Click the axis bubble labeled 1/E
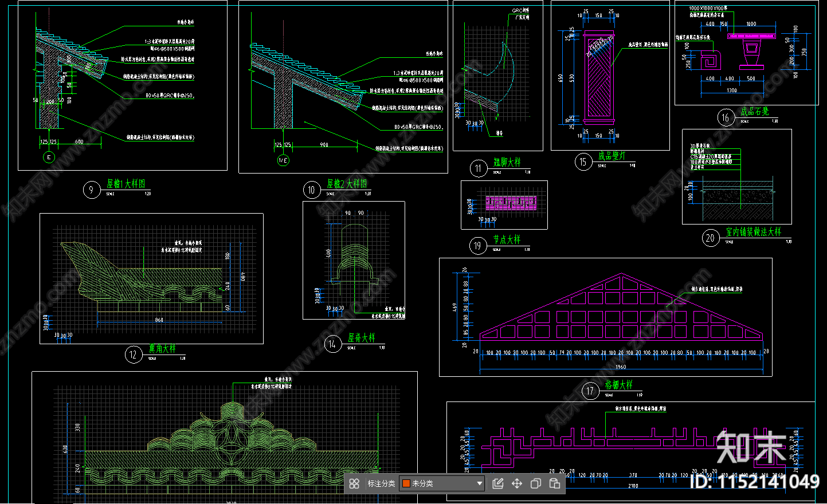The width and height of the screenshot is (827, 504). tap(283, 160)
